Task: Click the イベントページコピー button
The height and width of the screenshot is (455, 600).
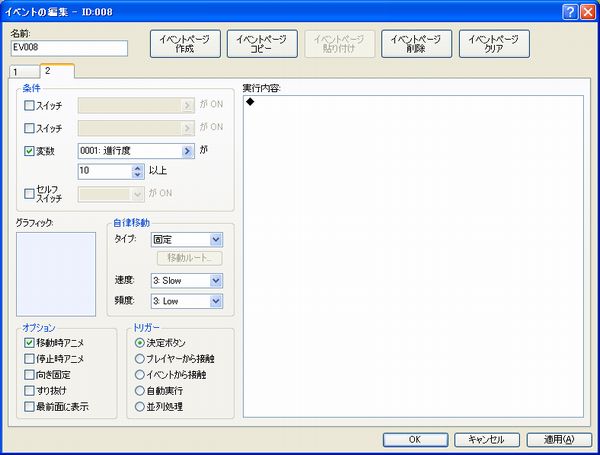Action: (262, 44)
